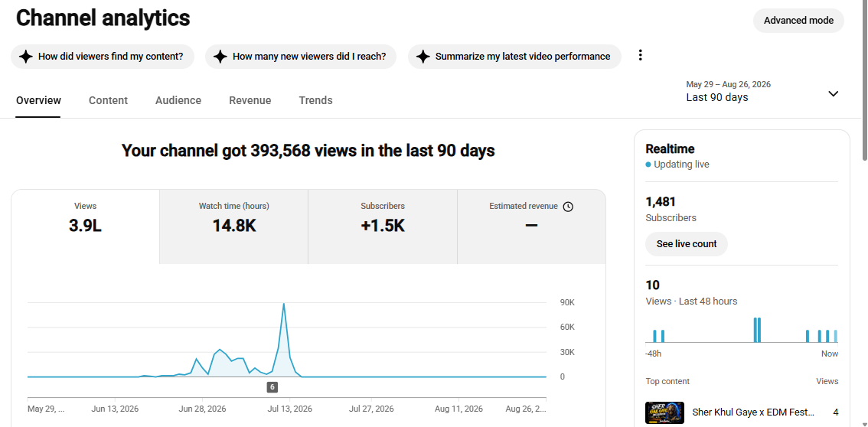
Task: Click the video marker badge showing 6 on the chart
Action: (x=272, y=387)
